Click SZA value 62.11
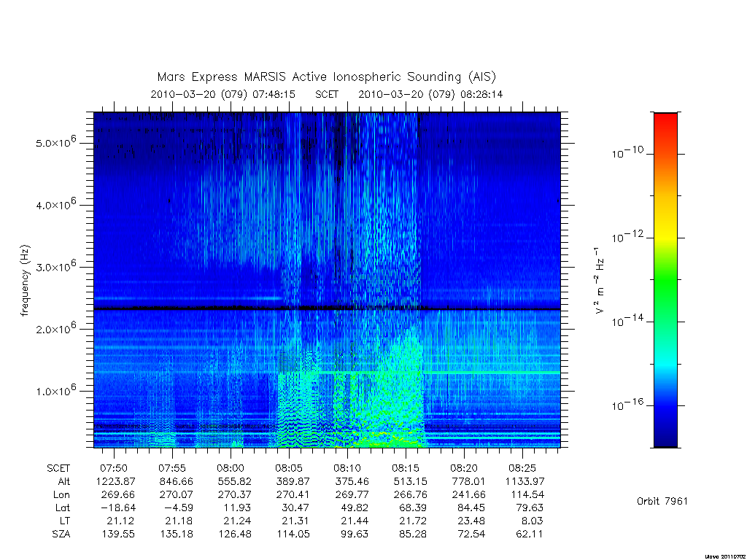This screenshot has width=747, height=560. (530, 534)
